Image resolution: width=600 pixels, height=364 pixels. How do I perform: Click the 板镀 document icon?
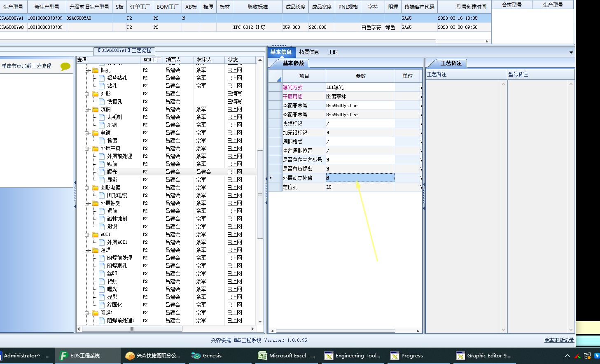point(102,140)
